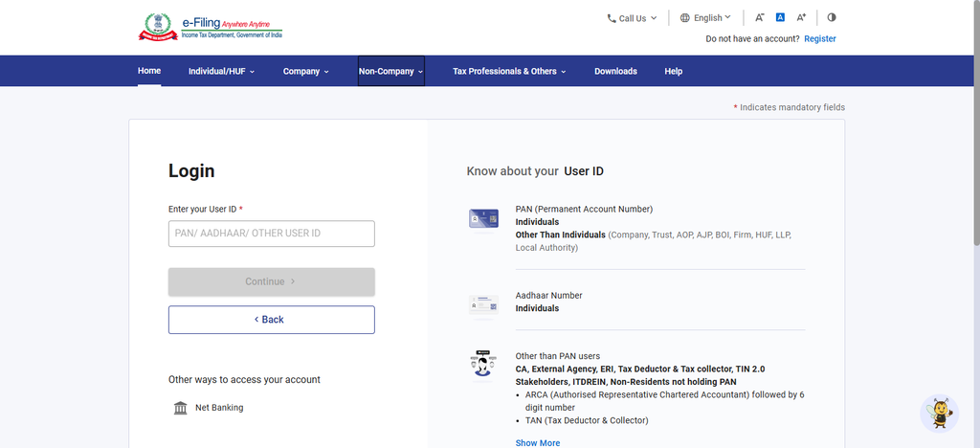Expand Tax Professionals & Others menu

[509, 71]
